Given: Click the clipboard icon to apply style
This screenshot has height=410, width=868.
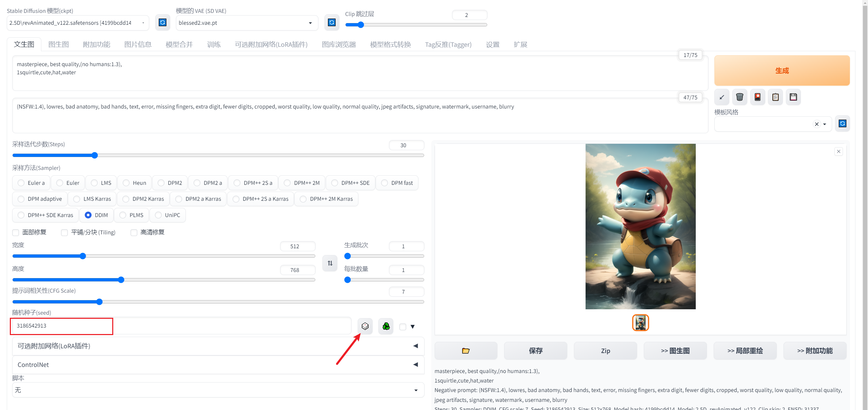Looking at the screenshot, I should (x=775, y=97).
